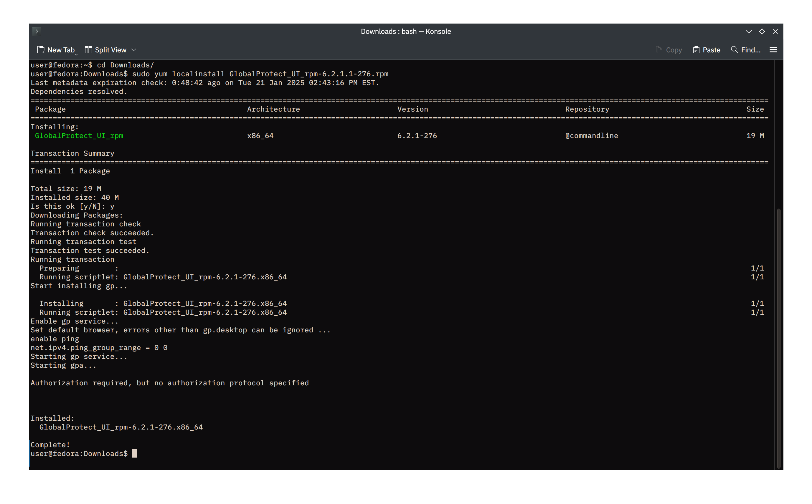
Task: Click the Find... text label
Action: tap(751, 50)
